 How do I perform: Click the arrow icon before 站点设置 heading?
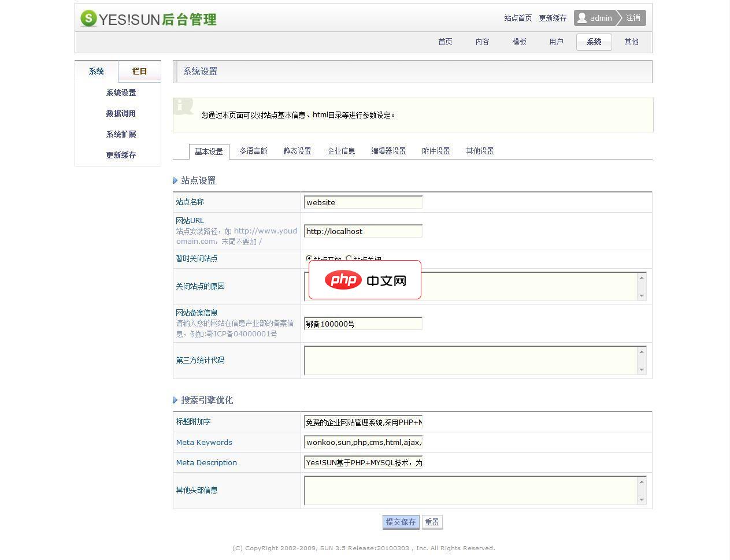pos(175,180)
